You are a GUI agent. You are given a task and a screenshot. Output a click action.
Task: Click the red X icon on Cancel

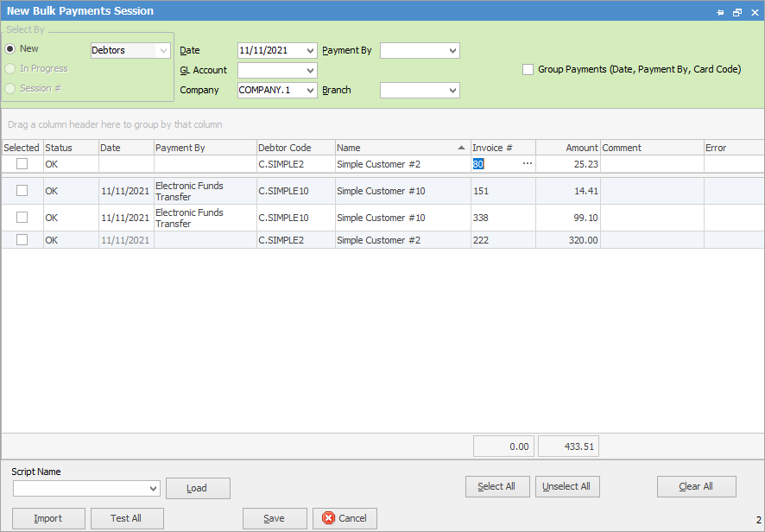(x=328, y=518)
